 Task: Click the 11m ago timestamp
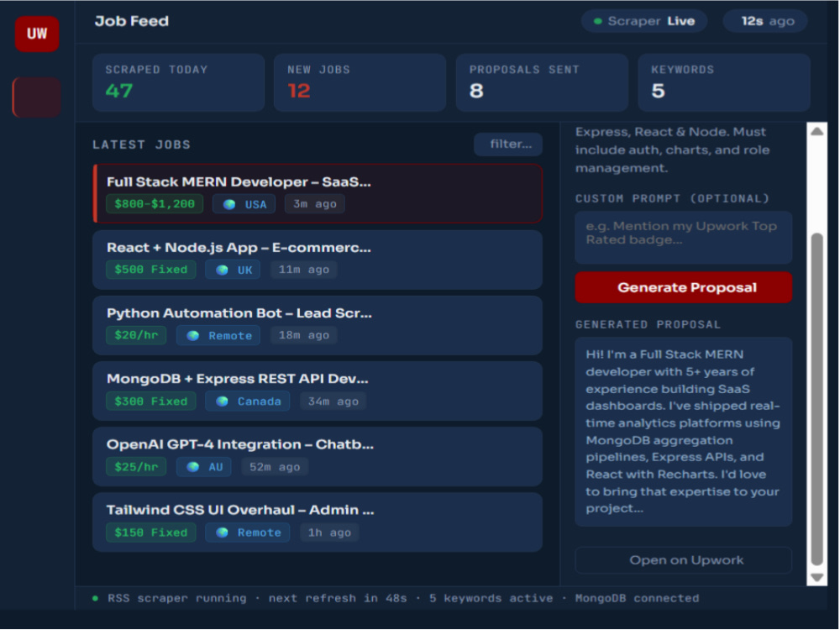[x=304, y=270]
